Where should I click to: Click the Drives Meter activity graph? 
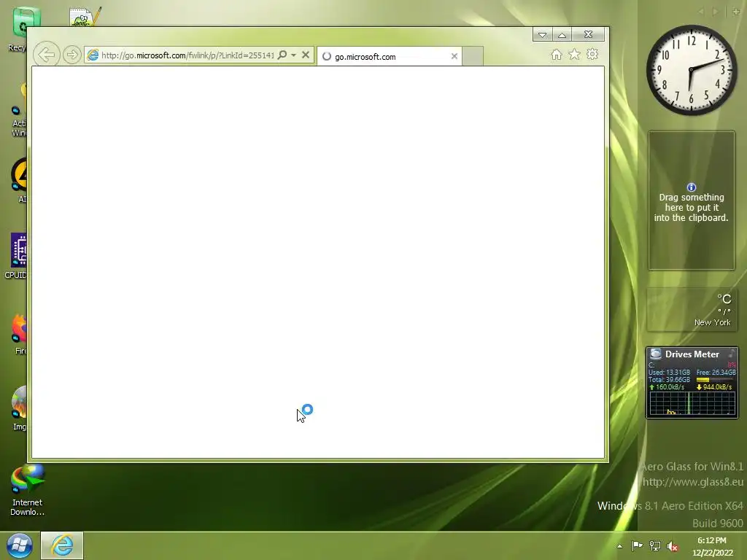pos(692,404)
